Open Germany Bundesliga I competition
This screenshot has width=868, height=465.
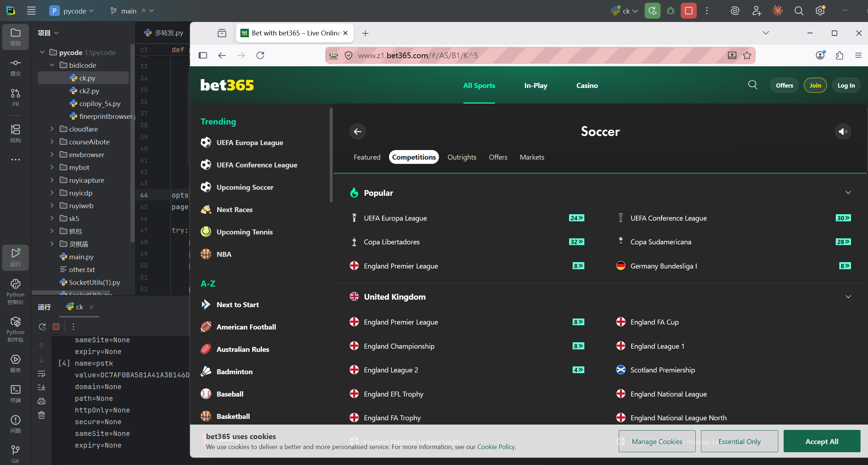click(663, 266)
